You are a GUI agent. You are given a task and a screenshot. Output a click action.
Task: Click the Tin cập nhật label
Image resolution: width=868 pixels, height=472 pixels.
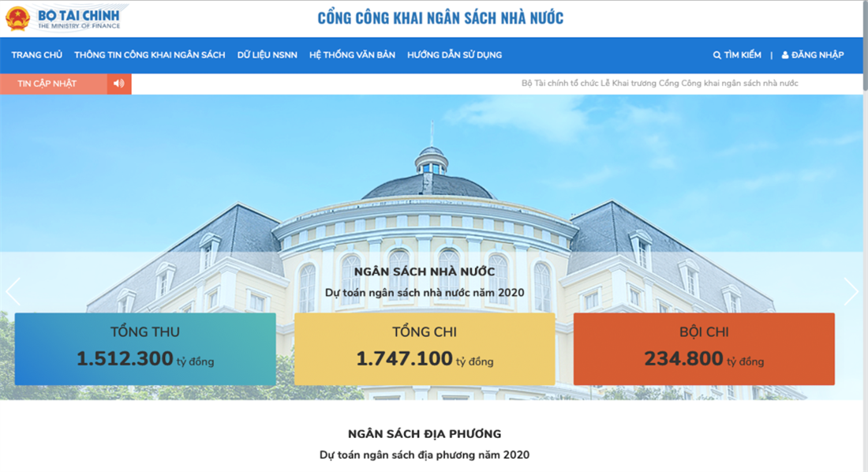click(47, 84)
